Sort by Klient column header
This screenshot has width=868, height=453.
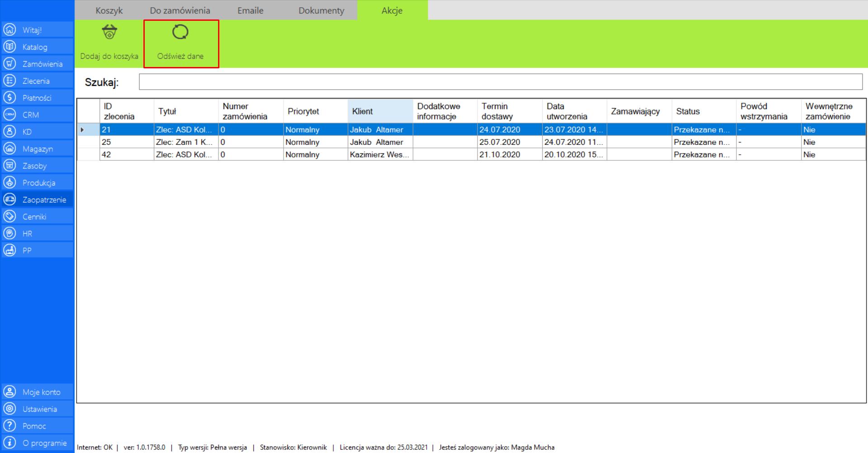[x=380, y=111]
